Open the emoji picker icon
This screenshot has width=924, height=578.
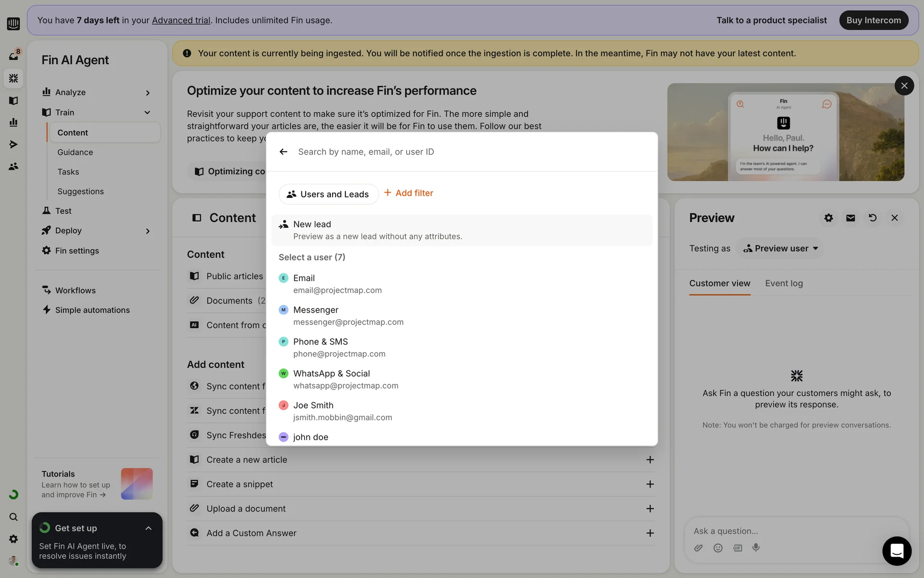click(x=718, y=548)
